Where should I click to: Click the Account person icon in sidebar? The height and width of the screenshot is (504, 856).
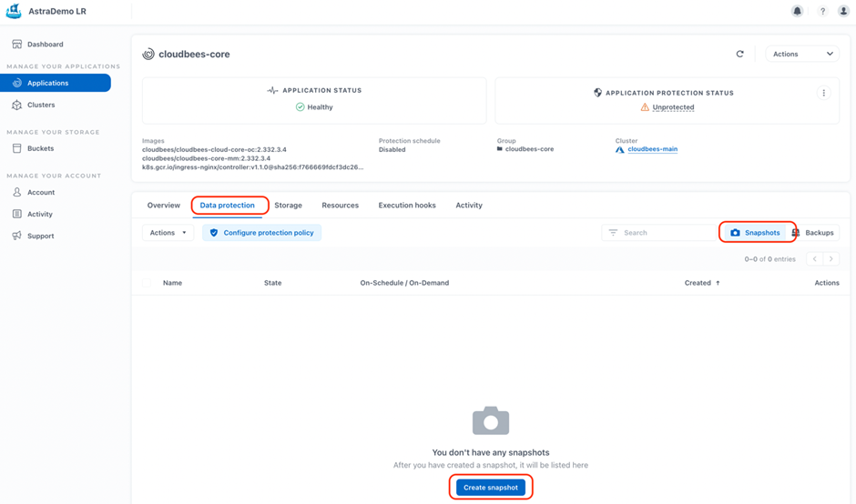coord(17,192)
